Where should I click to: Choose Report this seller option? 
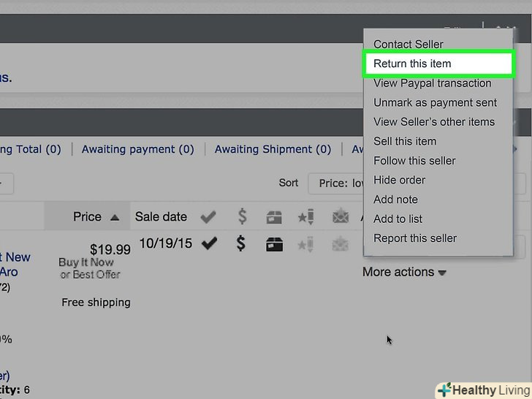coord(414,238)
